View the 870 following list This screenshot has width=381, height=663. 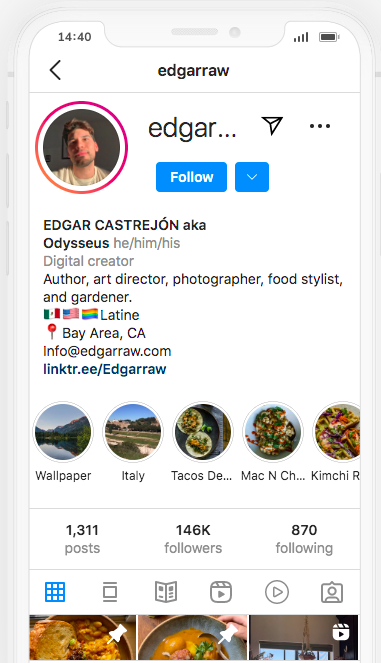tap(304, 539)
